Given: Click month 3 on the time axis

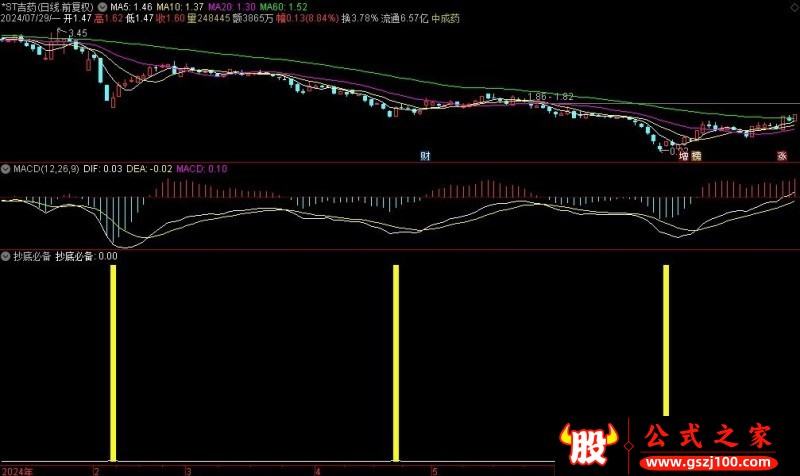Looking at the screenshot, I should point(188,471).
